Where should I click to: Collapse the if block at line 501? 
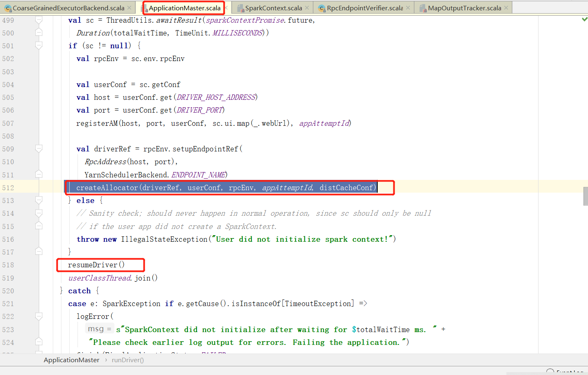coord(39,45)
